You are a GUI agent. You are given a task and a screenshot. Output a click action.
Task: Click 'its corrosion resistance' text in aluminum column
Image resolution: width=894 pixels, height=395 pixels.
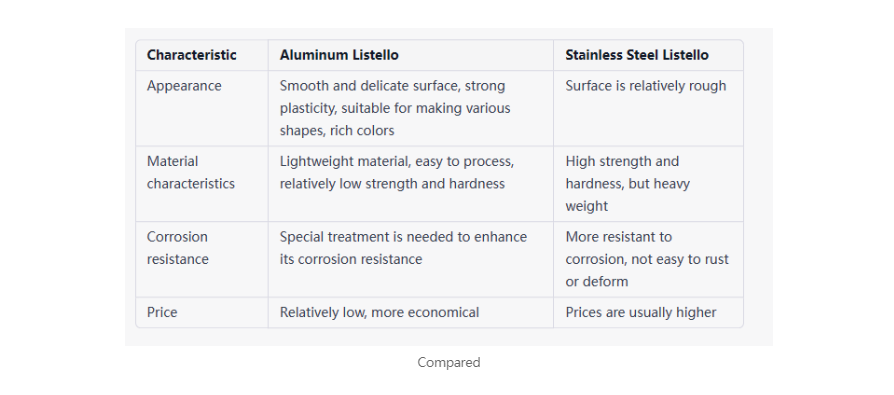(351, 259)
